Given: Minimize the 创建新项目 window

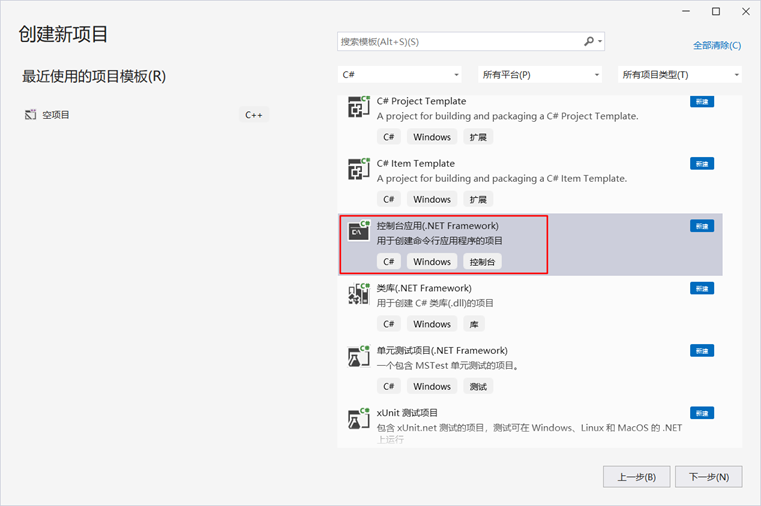Looking at the screenshot, I should [686, 11].
